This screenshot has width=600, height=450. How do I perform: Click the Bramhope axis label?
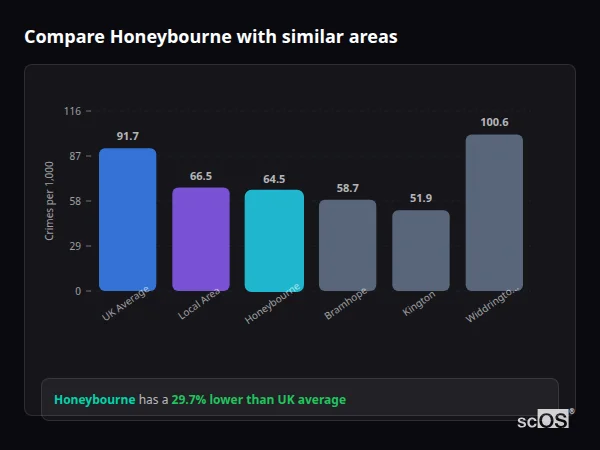[346, 304]
